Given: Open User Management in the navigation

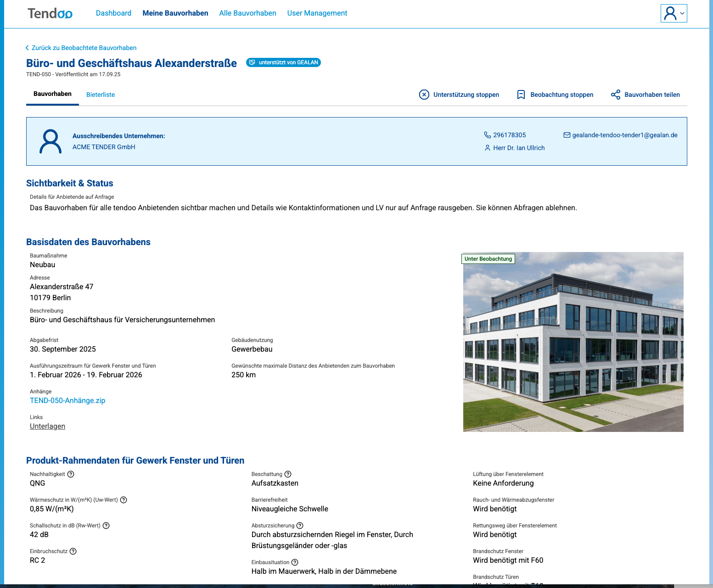Looking at the screenshot, I should (x=317, y=13).
